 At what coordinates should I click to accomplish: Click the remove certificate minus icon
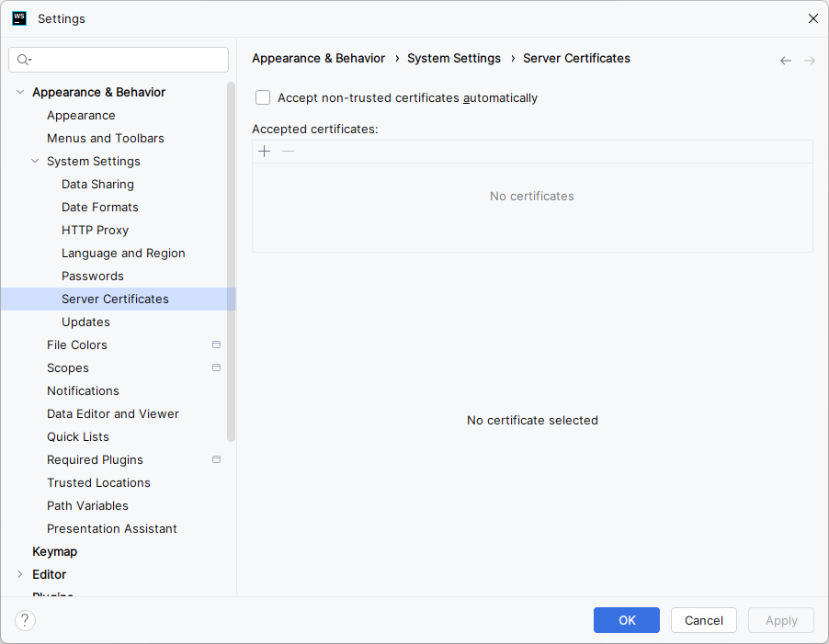tap(288, 152)
